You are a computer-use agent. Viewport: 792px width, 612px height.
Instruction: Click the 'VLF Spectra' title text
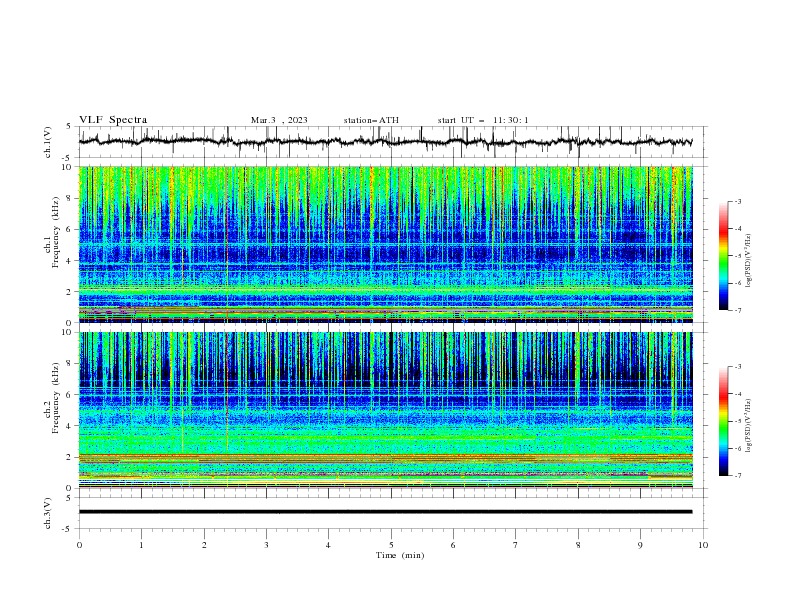113,120
